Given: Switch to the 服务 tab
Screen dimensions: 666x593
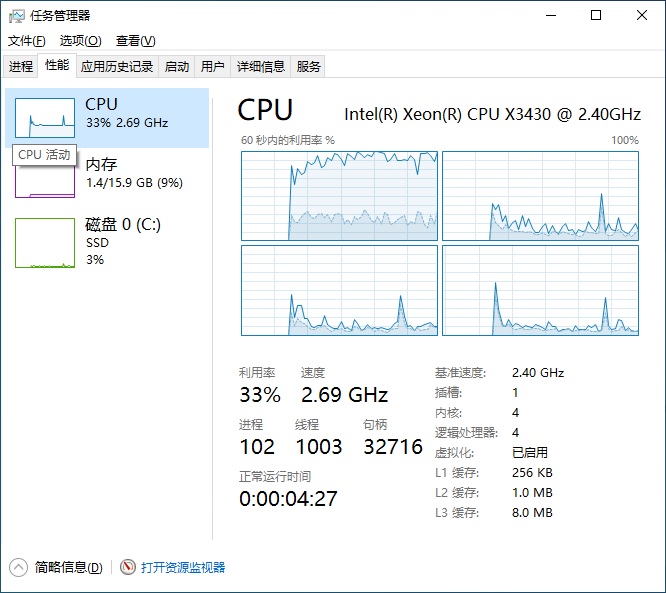Looking at the screenshot, I should tap(309, 67).
